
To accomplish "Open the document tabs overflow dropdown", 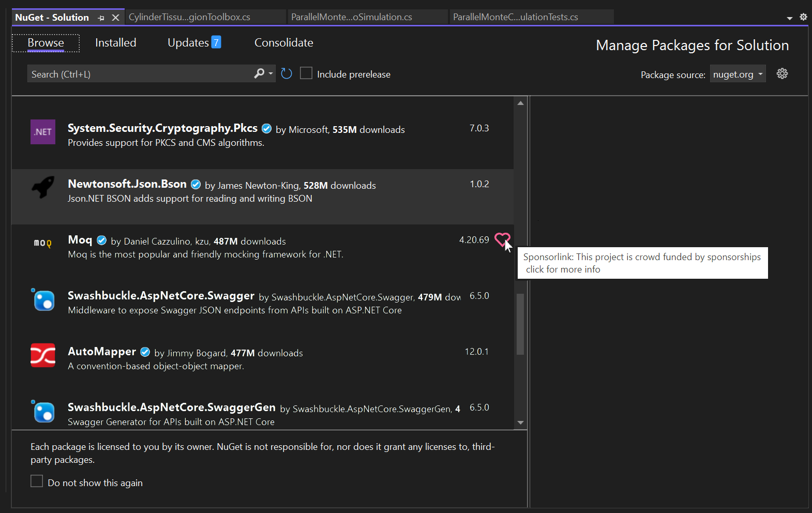I will [790, 18].
